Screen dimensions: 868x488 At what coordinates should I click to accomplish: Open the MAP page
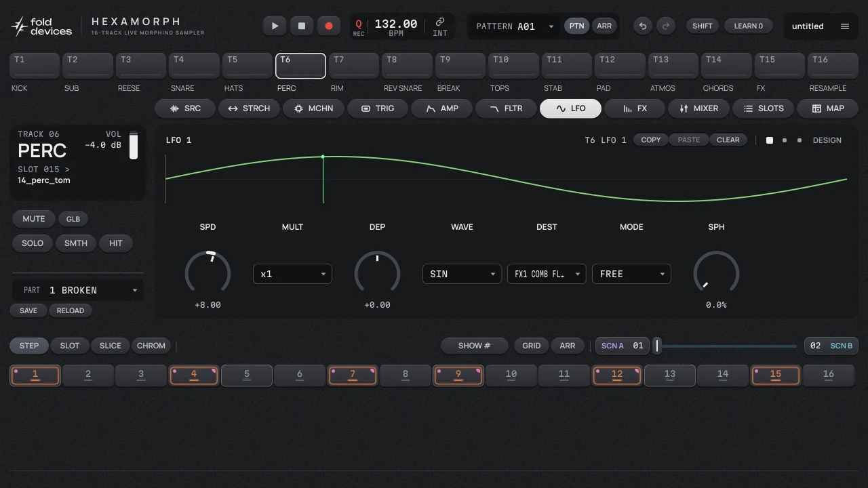pos(827,108)
